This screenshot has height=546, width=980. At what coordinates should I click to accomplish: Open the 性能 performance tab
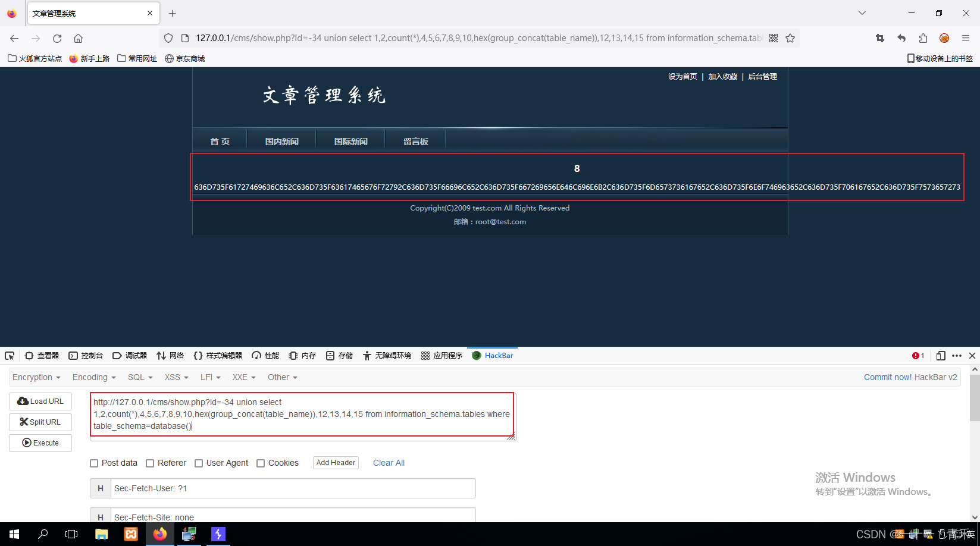point(265,356)
